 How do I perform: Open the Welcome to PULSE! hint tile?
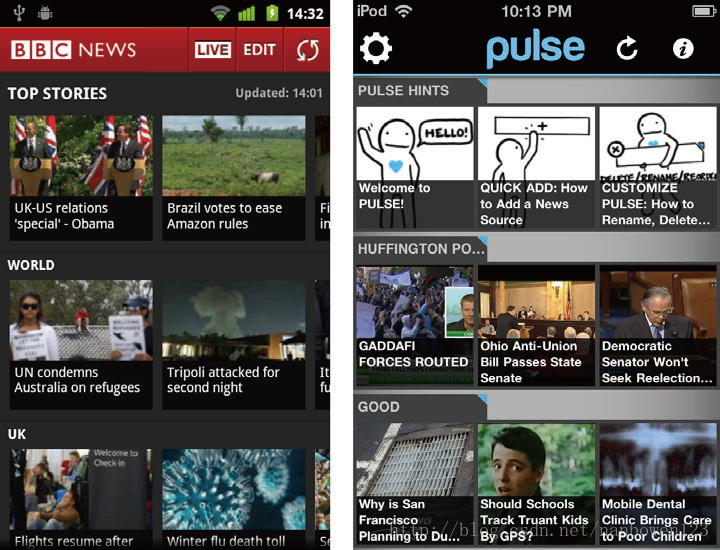415,167
